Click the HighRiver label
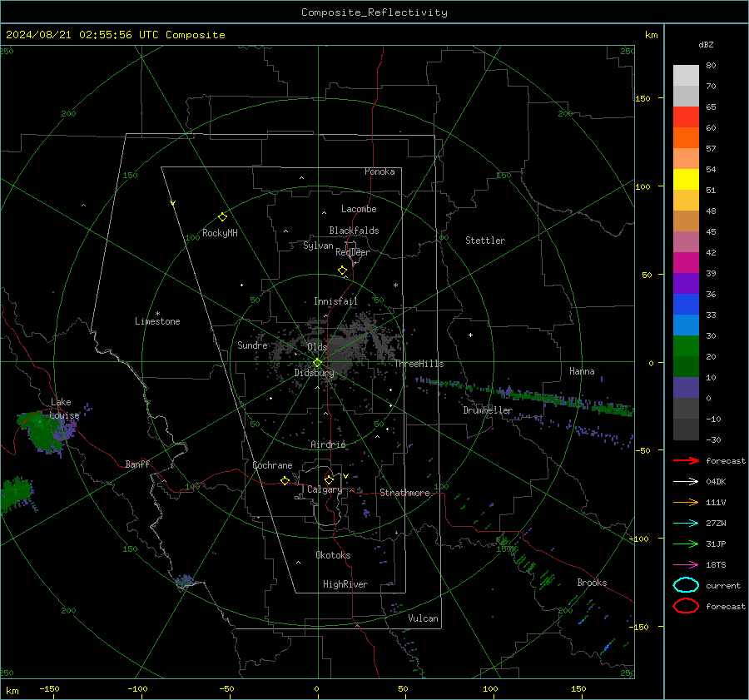Screen dimensions: 749x700 (x=345, y=584)
